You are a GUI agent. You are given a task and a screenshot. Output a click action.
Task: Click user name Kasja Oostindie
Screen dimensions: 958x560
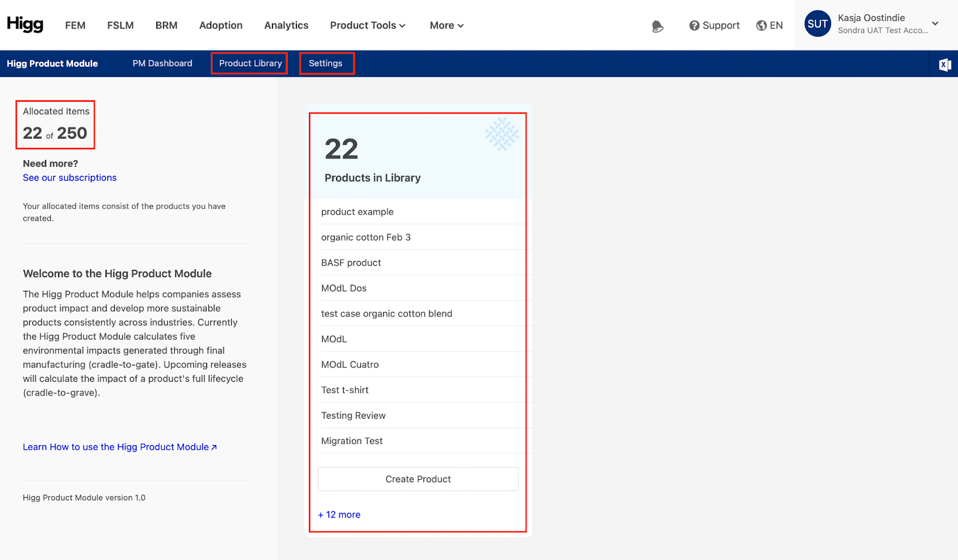click(x=871, y=18)
